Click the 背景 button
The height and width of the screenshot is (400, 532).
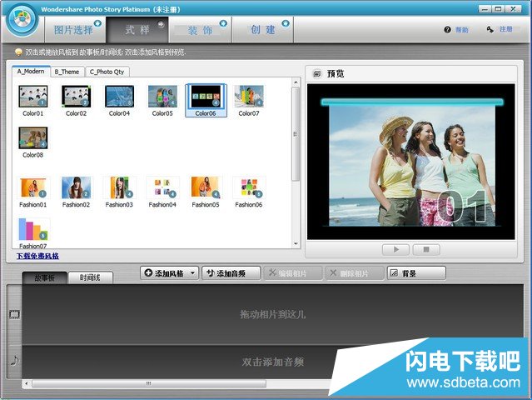[x=416, y=273]
